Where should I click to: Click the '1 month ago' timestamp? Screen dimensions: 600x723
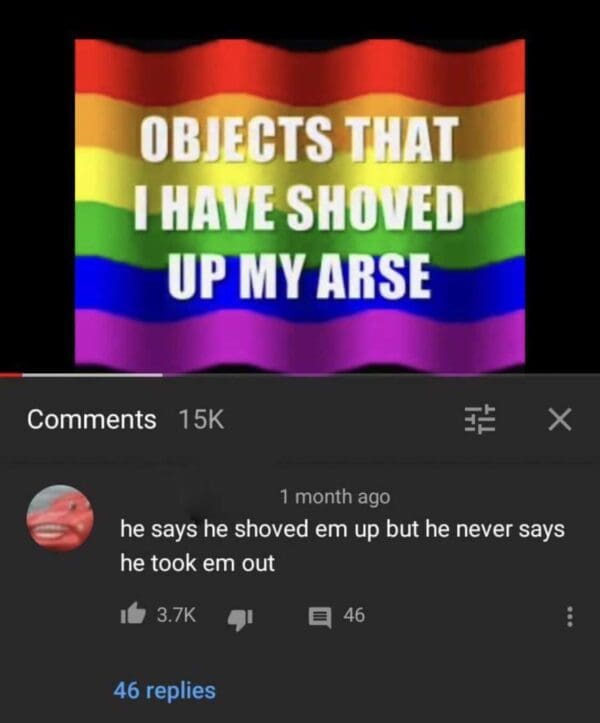[335, 497]
